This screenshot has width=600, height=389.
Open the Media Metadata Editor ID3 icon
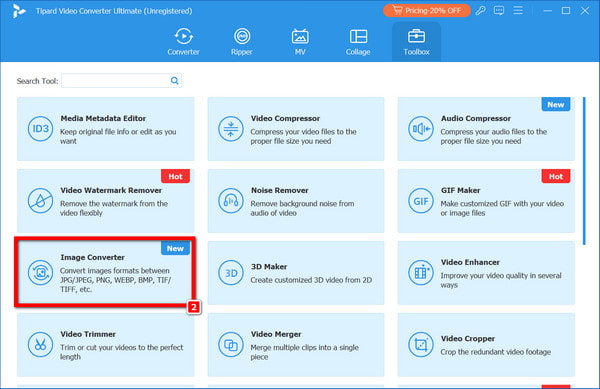(x=40, y=129)
